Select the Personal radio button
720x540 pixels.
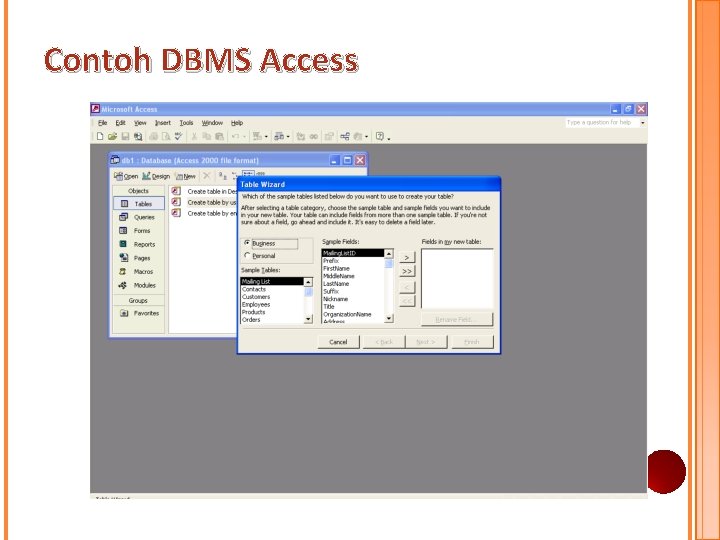[x=248, y=255]
